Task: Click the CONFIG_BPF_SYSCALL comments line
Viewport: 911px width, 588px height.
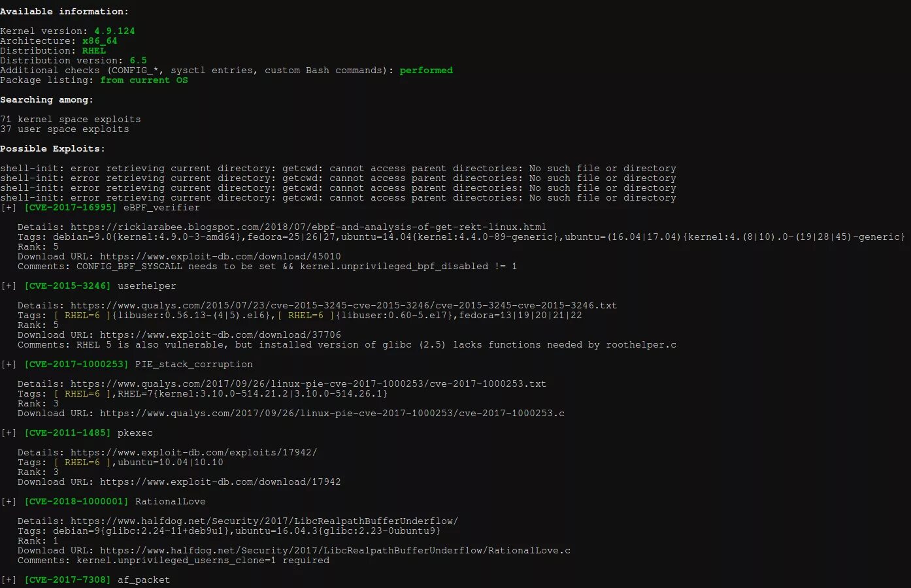Action: 267,266
